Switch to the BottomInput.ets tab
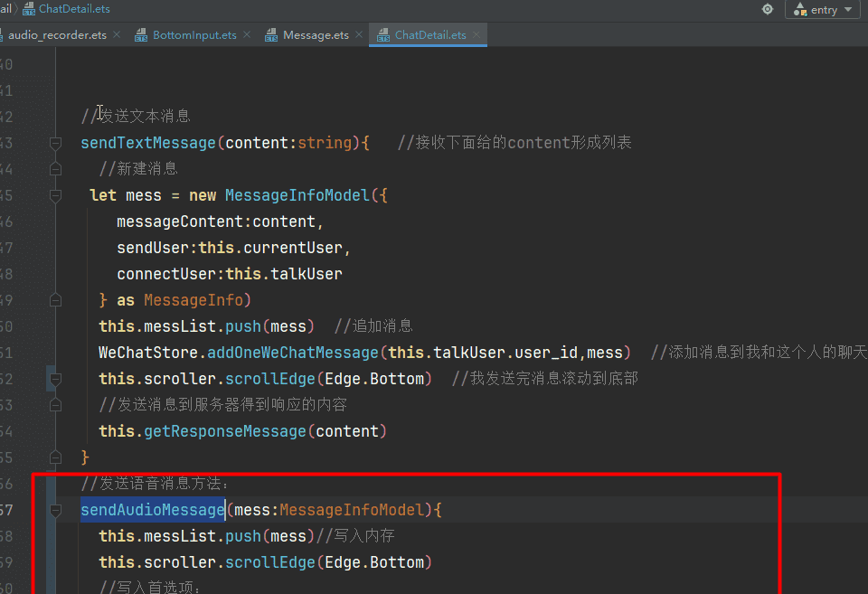This screenshot has width=868, height=594. click(194, 35)
